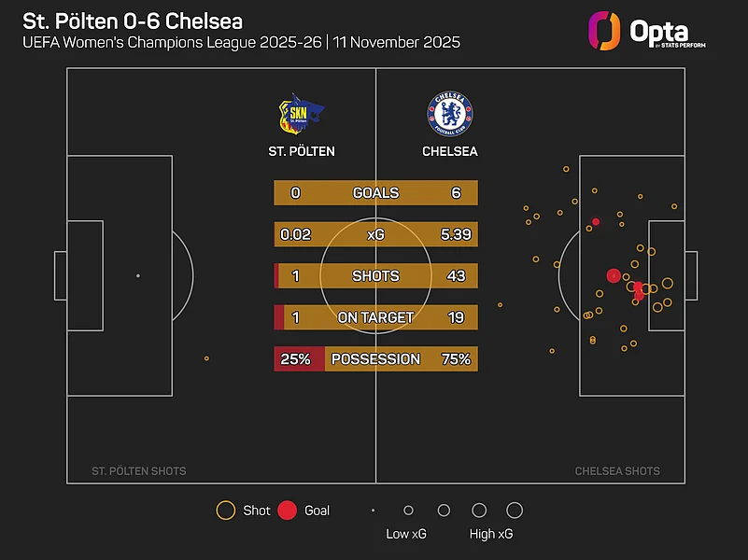Click the St. Pölten club crest
The image size is (748, 560).
(x=301, y=115)
